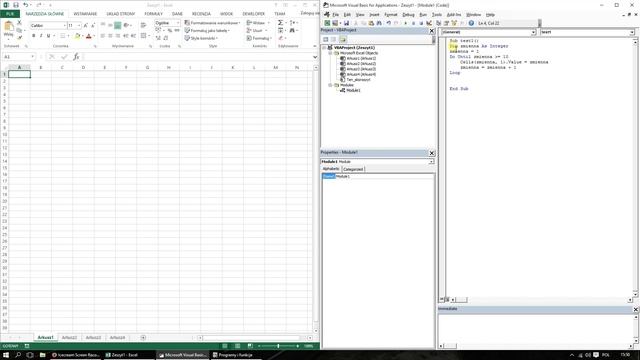640x360 pixels.
Task: Close the Properties panel
Action: pos(432,153)
